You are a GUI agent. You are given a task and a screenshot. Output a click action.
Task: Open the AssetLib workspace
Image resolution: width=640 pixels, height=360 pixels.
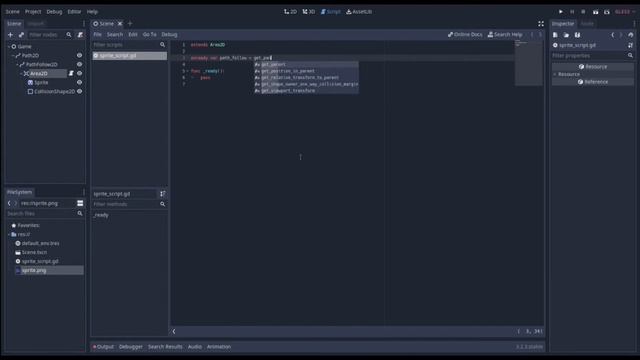359,12
